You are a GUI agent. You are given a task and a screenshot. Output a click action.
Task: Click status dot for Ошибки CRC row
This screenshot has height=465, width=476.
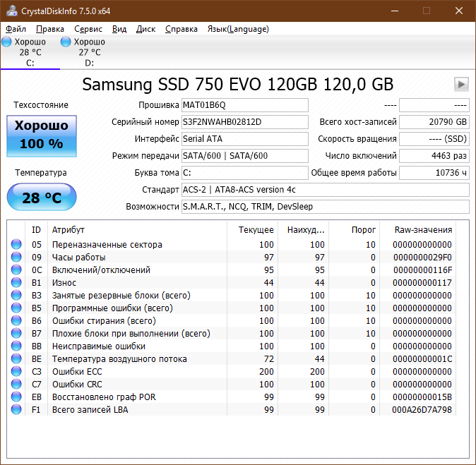(x=16, y=385)
